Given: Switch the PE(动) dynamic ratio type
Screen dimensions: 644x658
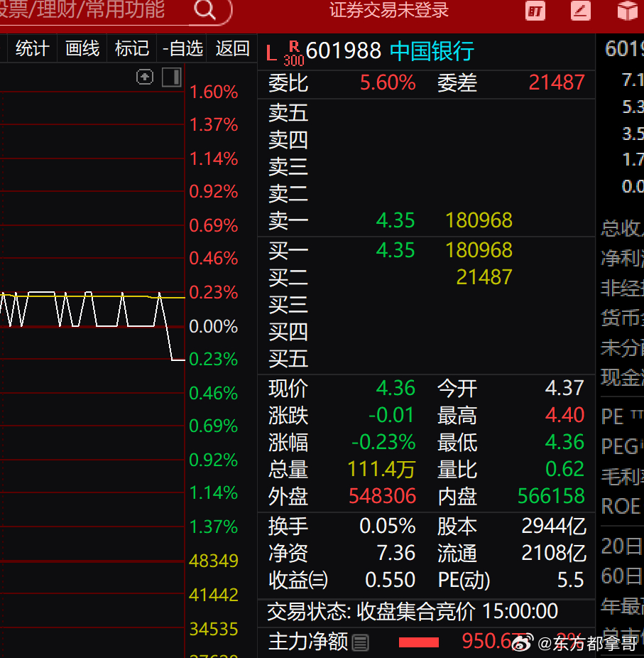Looking at the screenshot, I should click(x=464, y=580).
